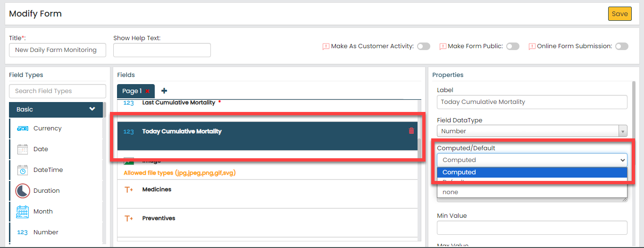Switch to the Page 1 tab
This screenshot has height=248, width=644.
(x=132, y=91)
